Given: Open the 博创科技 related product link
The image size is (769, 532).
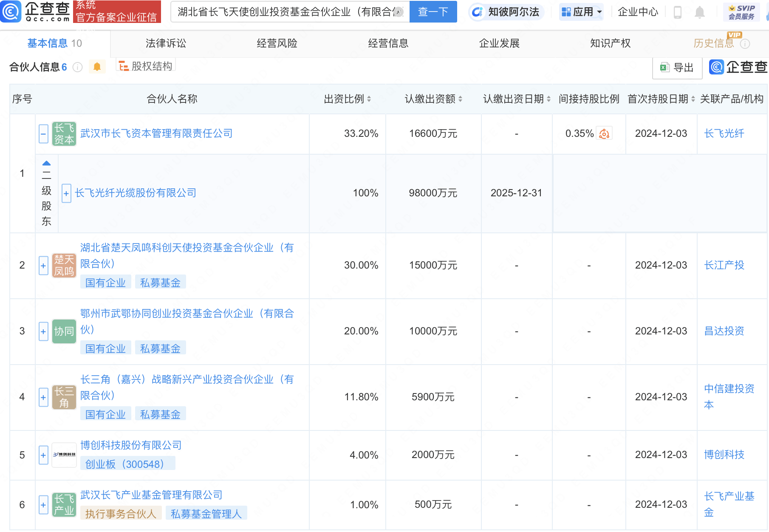Looking at the screenshot, I should pos(724,455).
